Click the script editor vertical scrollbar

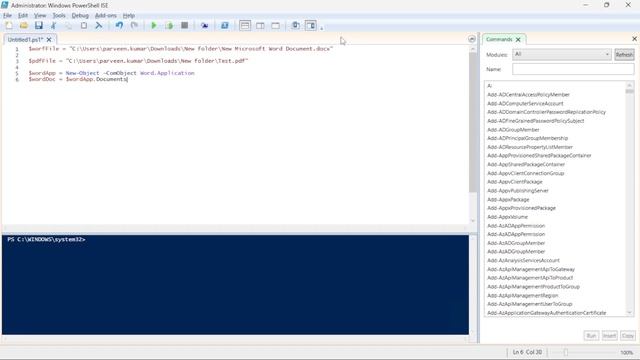[473, 122]
